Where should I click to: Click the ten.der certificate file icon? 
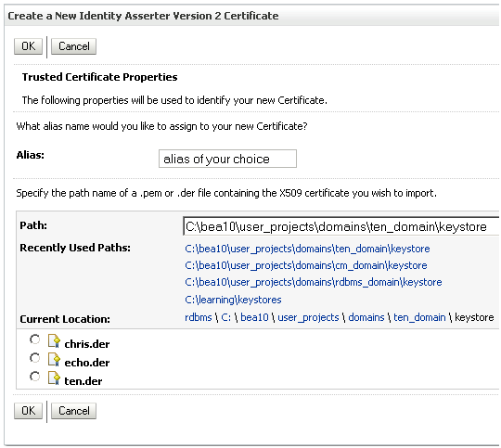(54, 378)
